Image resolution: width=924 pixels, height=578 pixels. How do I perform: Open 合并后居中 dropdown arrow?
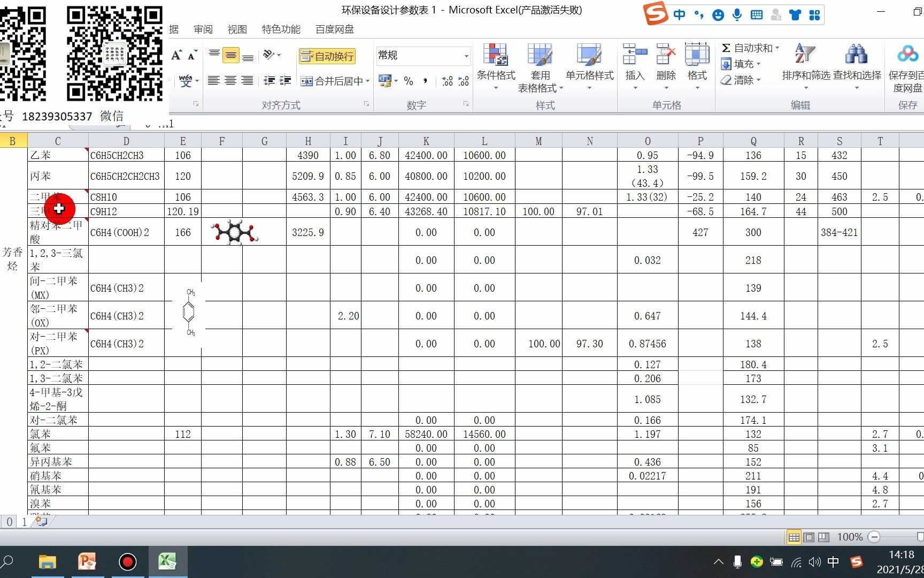click(x=368, y=81)
